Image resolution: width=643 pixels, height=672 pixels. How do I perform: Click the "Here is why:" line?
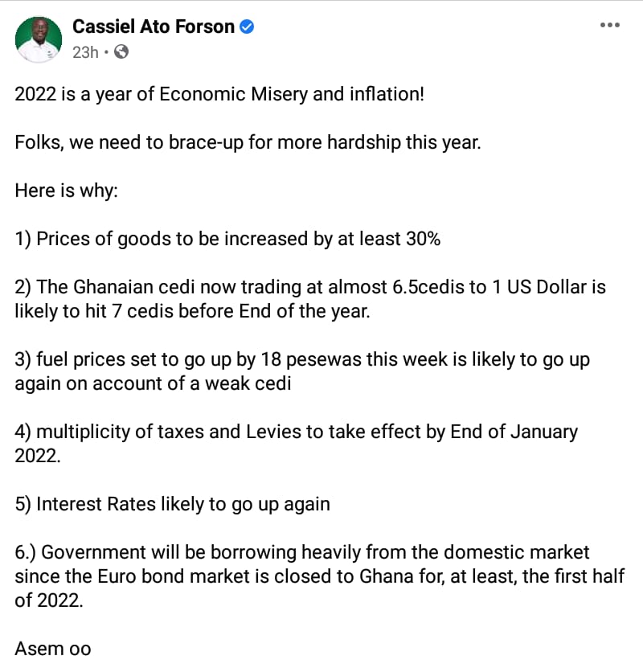tap(67, 191)
